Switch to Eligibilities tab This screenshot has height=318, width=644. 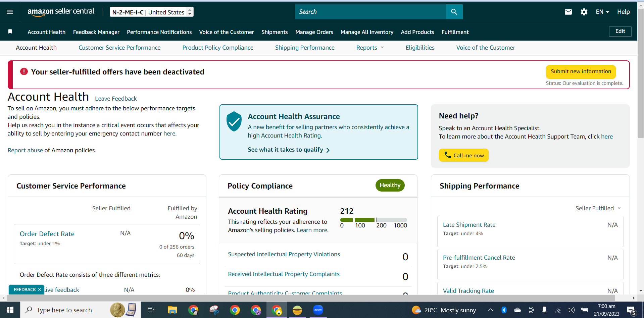pyautogui.click(x=420, y=48)
